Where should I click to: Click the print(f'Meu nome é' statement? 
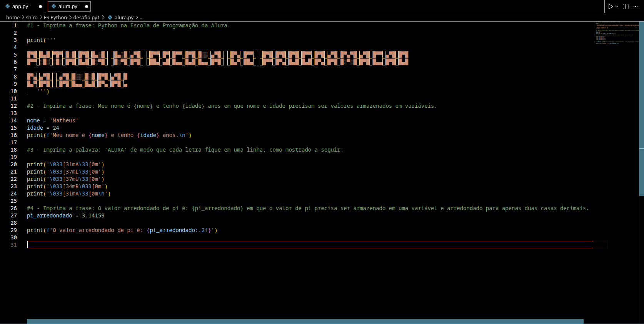tap(109, 135)
